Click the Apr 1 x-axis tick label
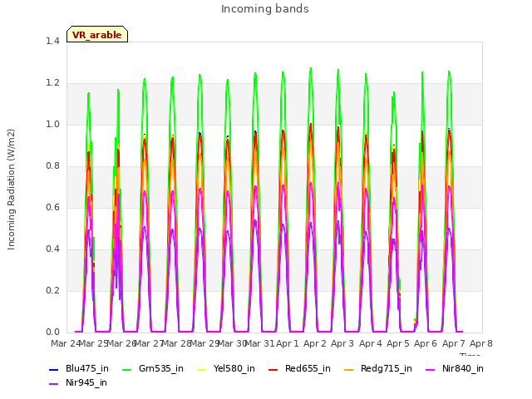The height and width of the screenshot is (399, 532). [x=288, y=343]
